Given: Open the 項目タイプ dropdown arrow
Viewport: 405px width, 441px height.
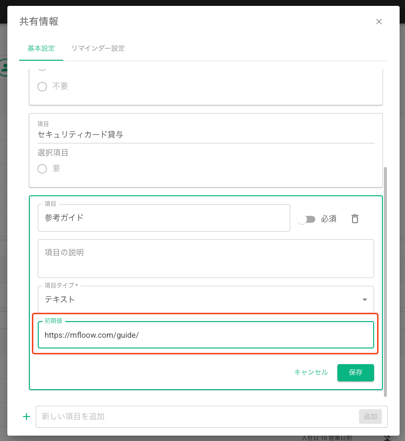Looking at the screenshot, I should coord(365,299).
